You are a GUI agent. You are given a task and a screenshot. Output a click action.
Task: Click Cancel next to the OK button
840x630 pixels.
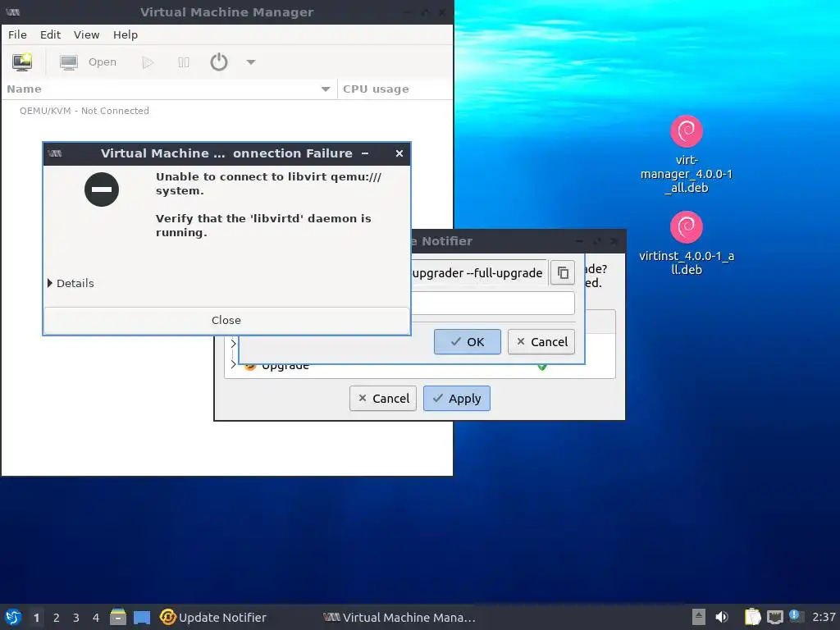click(x=541, y=342)
